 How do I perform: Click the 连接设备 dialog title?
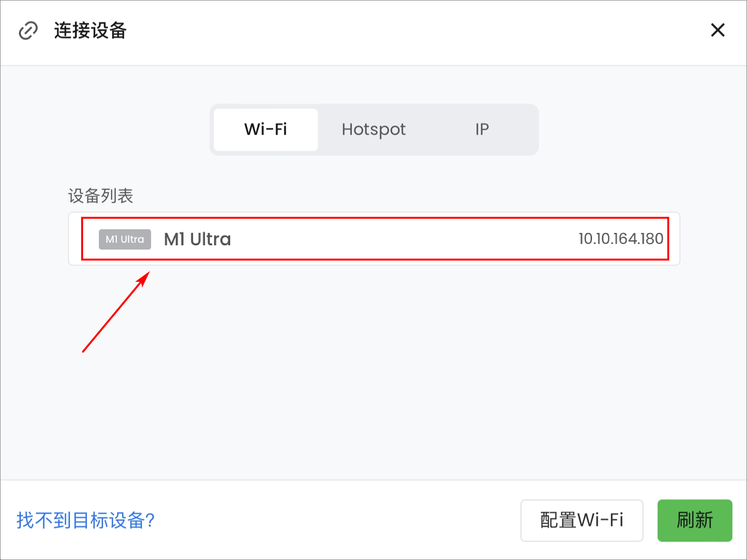click(90, 31)
